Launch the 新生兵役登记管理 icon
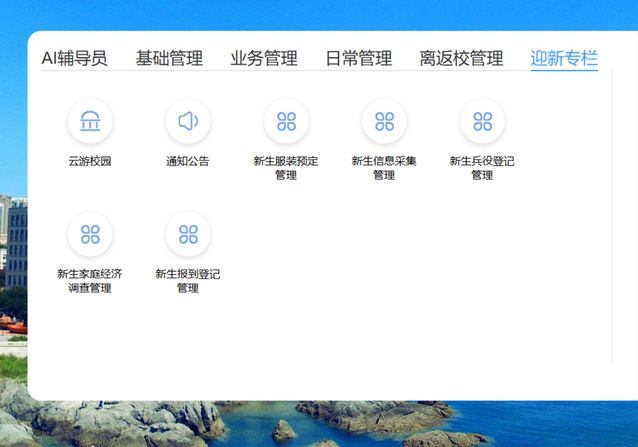Image resolution: width=638 pixels, height=447 pixels. [482, 122]
